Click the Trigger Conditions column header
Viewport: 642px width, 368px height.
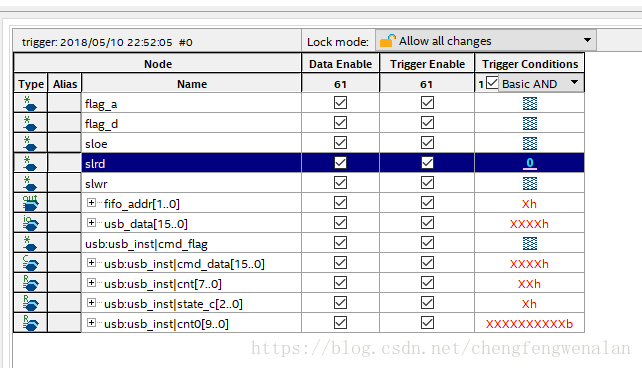(x=530, y=64)
